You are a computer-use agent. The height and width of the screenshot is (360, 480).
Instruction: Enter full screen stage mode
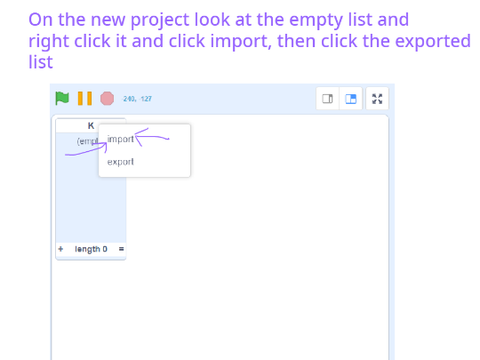[377, 99]
